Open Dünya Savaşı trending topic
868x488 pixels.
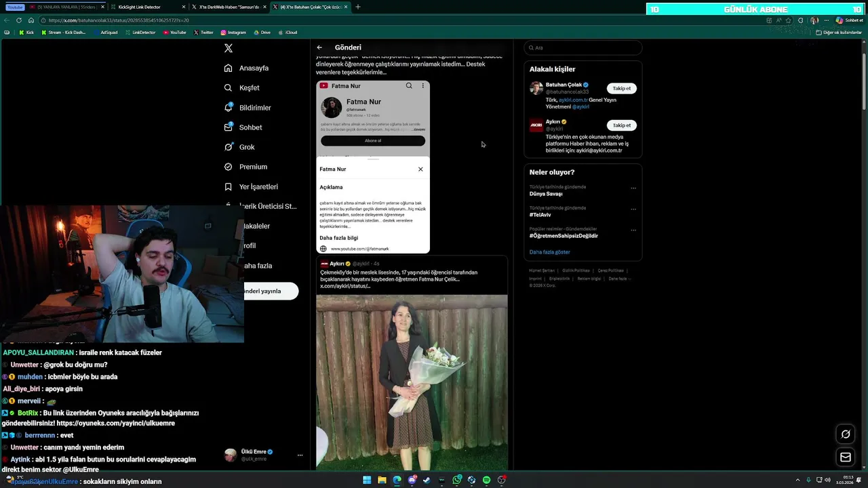546,194
